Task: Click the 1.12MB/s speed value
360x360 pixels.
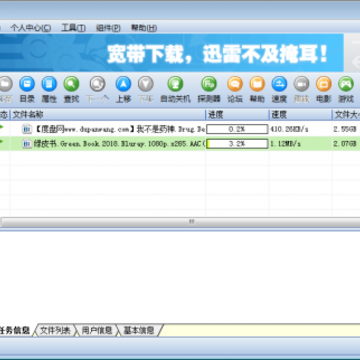Action: [x=285, y=144]
